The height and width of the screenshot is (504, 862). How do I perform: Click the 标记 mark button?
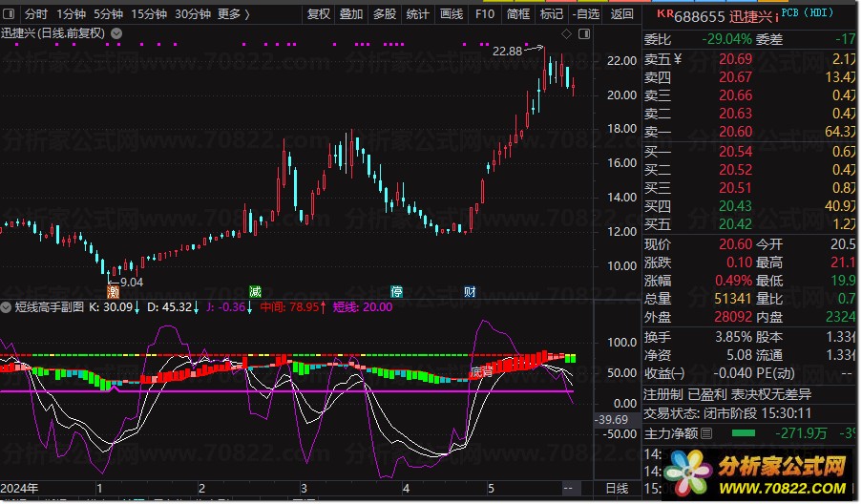(552, 13)
